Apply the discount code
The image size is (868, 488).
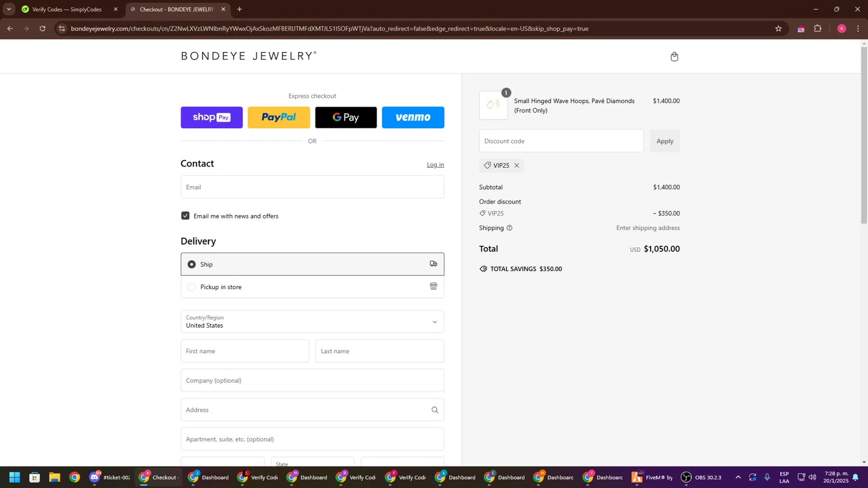(x=665, y=141)
